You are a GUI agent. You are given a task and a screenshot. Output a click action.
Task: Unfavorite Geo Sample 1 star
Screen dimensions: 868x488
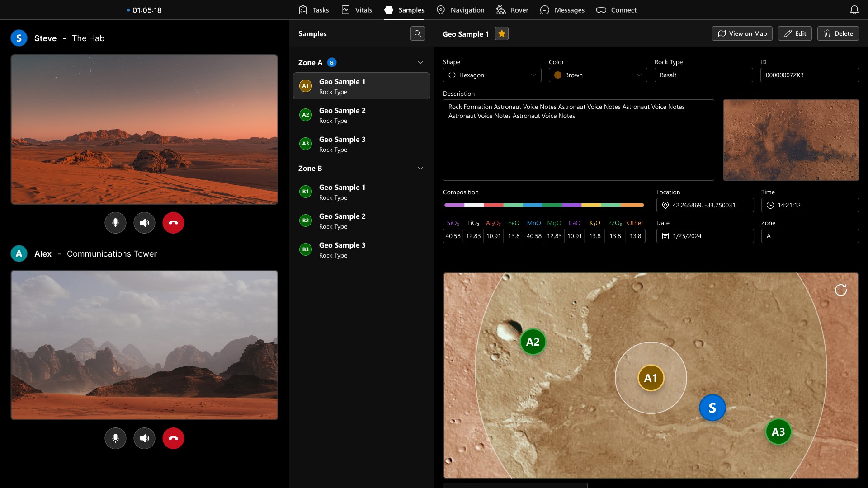501,34
